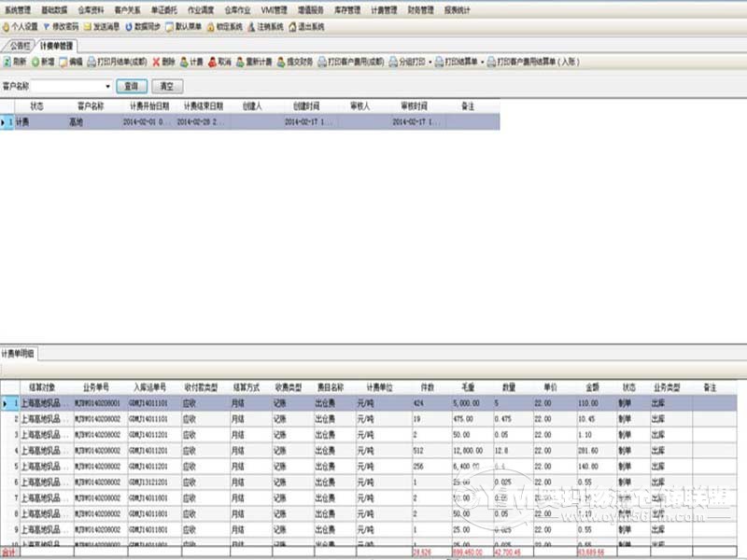Open the 系统管理 menu
Image resolution: width=747 pixels, height=560 pixels.
pos(18,10)
